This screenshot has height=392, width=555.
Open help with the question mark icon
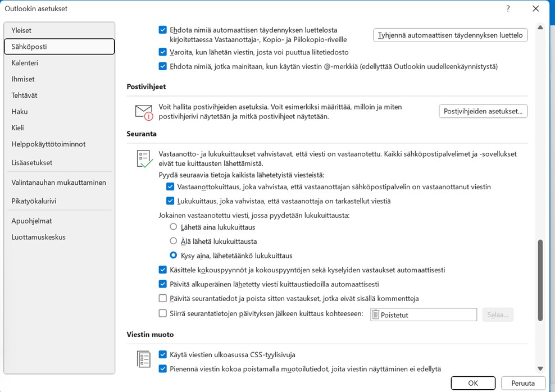(x=508, y=8)
